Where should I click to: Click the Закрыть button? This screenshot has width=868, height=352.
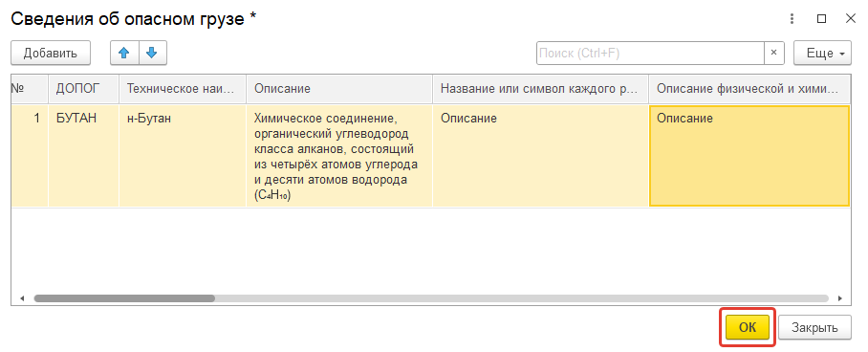click(x=814, y=327)
